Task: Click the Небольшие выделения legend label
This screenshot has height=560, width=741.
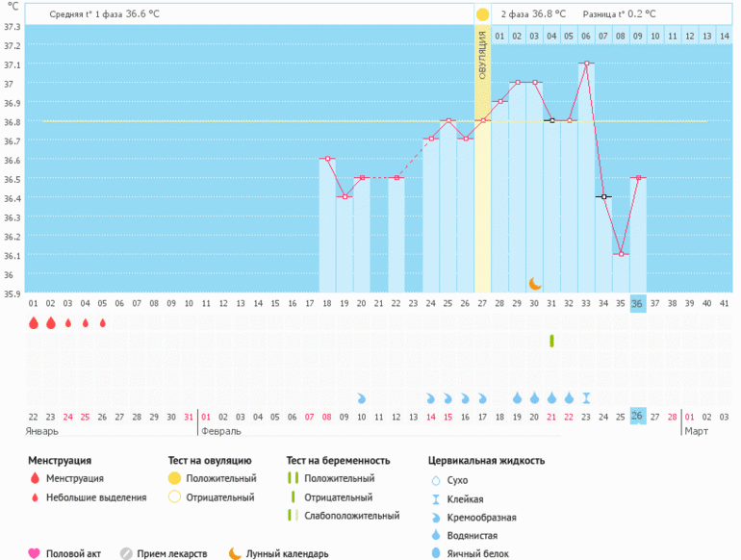Action: point(96,497)
